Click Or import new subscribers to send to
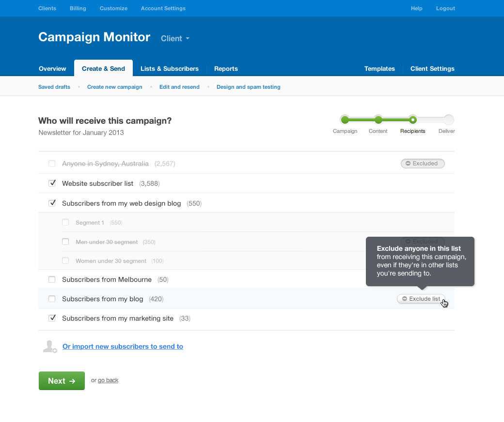 tap(123, 346)
